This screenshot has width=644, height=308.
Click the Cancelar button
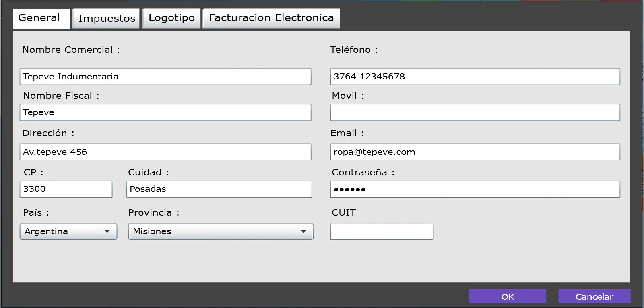coord(594,296)
